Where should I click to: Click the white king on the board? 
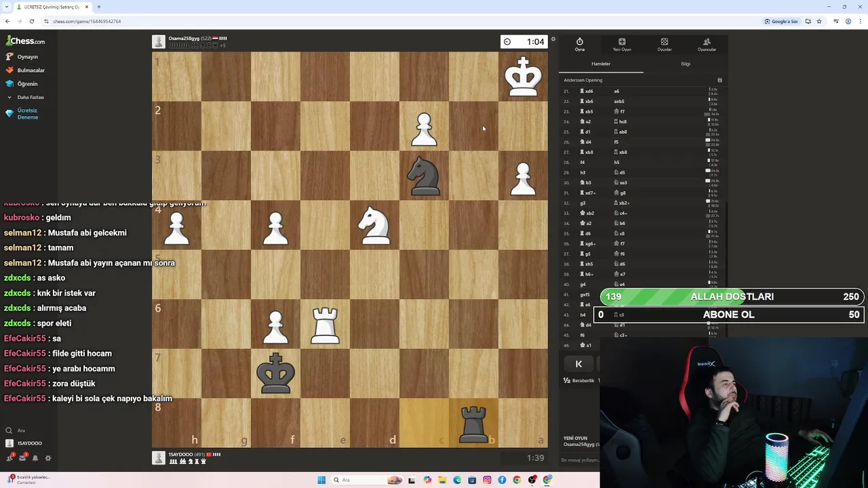523,77
